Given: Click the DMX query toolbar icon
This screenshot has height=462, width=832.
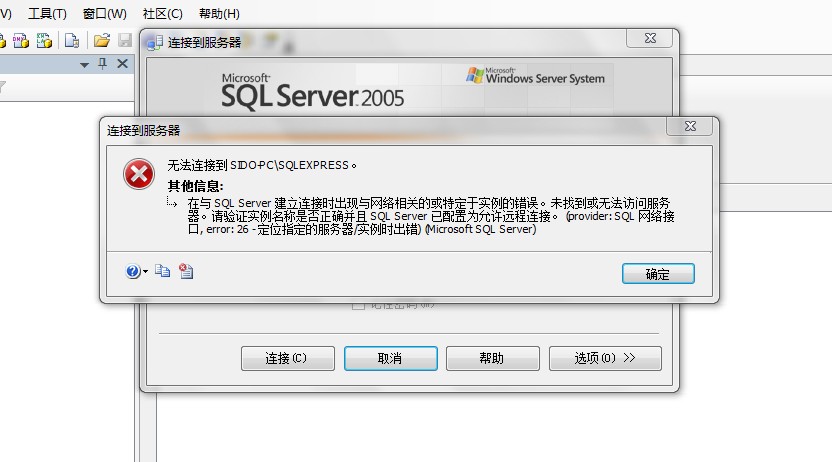Looking at the screenshot, I should 21,40.
